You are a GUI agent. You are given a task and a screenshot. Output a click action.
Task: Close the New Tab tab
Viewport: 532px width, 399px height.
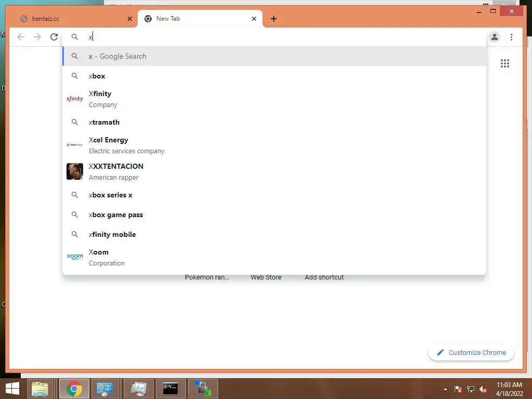point(254,19)
